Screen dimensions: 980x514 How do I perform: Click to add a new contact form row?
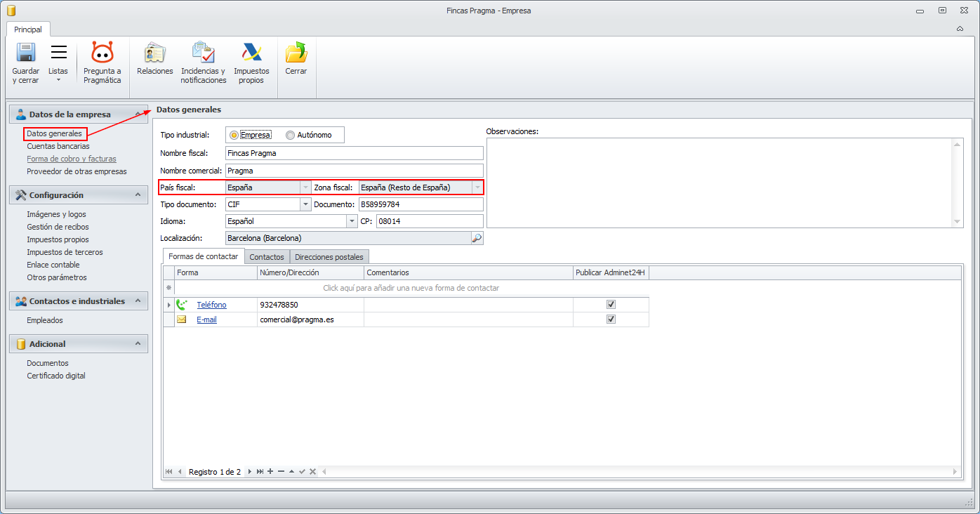pos(411,288)
